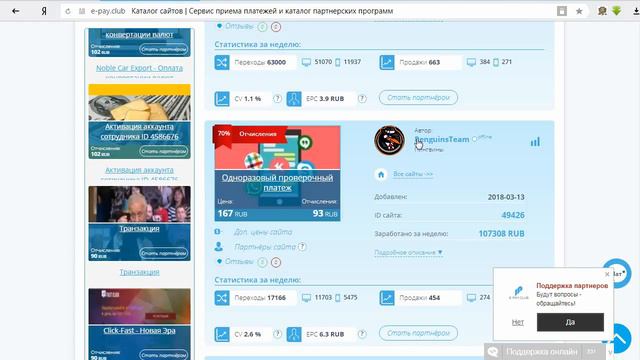
Task: Click the EPC 3.9 RUB user icon
Action: click(293, 99)
